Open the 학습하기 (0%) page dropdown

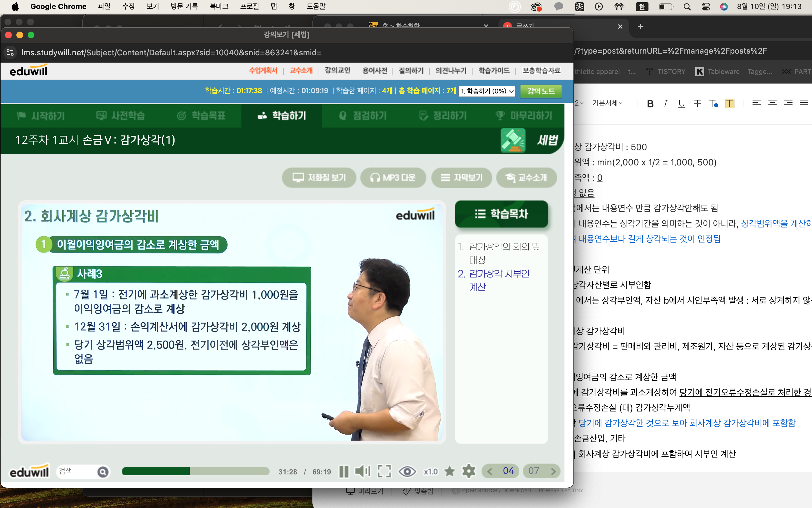[487, 91]
